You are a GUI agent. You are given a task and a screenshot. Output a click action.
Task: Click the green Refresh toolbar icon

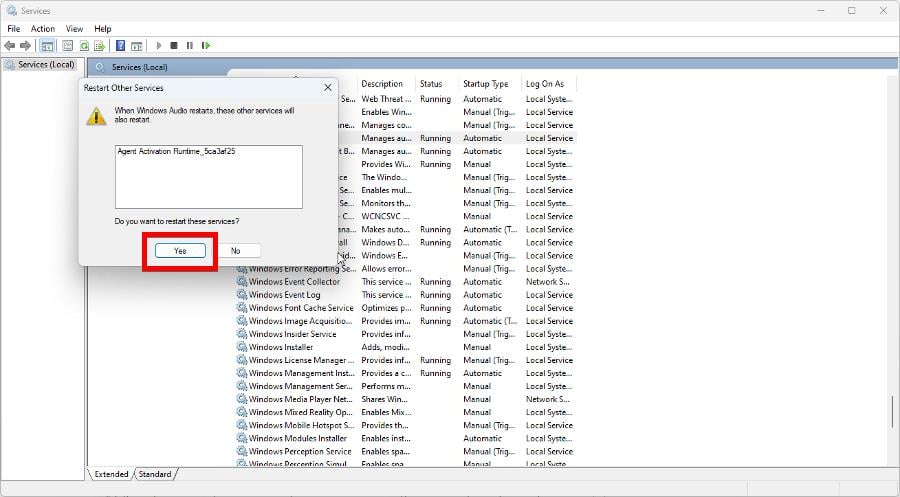pyautogui.click(x=84, y=45)
